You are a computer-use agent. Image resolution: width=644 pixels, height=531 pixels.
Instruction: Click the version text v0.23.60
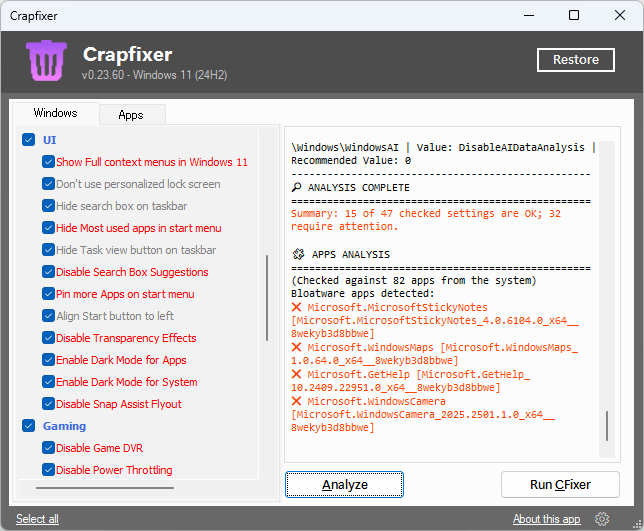click(103, 75)
